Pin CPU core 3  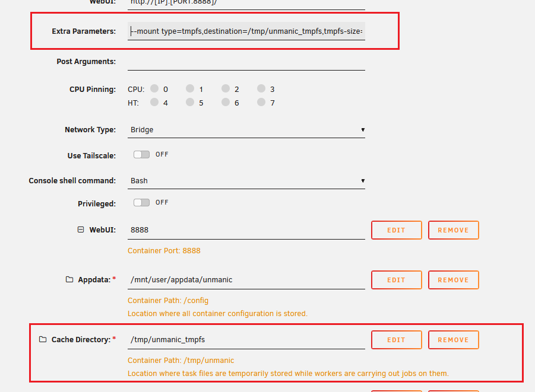click(261, 89)
